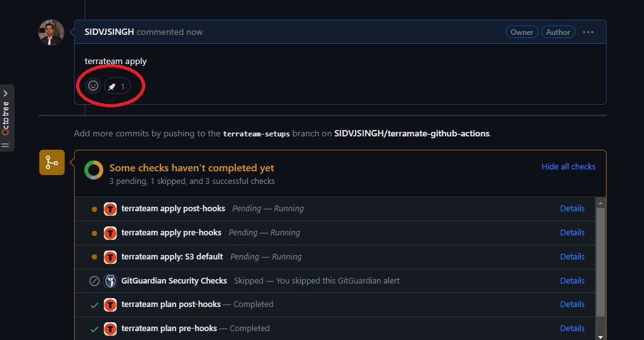Click pending status dot for apply: S3 default
The width and height of the screenshot is (644, 340).
(x=94, y=257)
